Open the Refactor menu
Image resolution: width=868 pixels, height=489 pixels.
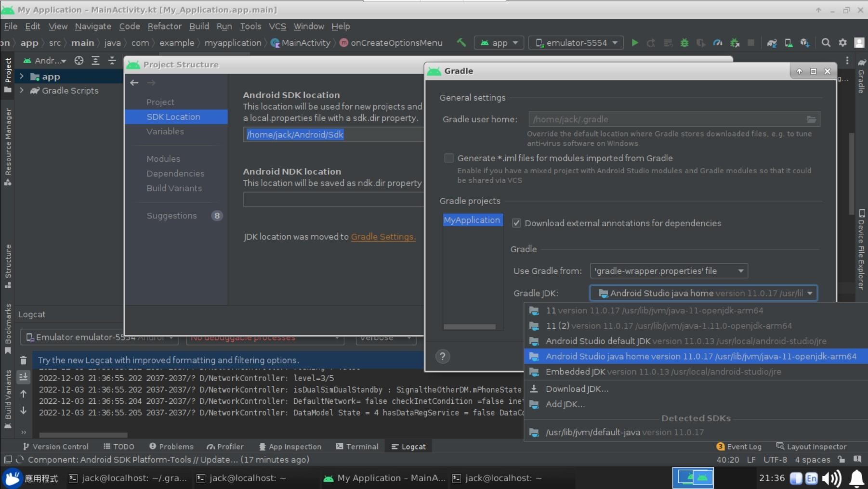click(x=164, y=26)
